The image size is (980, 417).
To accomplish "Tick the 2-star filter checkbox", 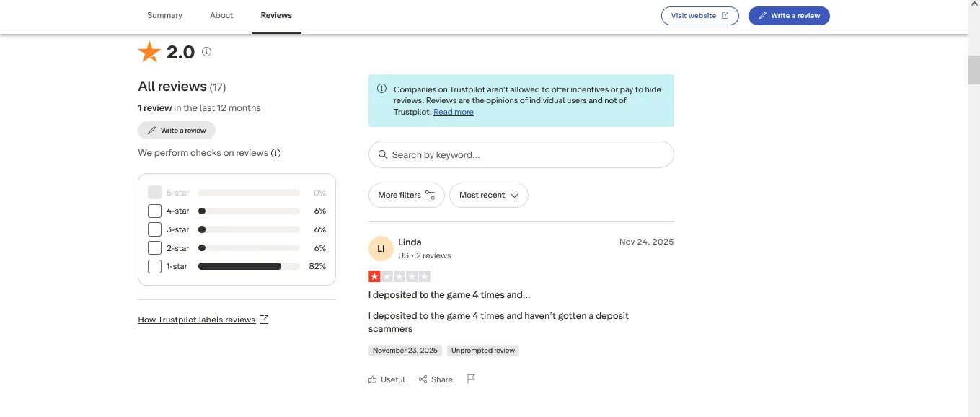I will point(154,248).
